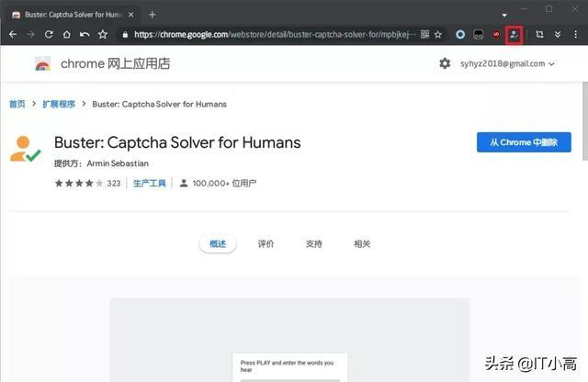The height and width of the screenshot is (382, 588).
Task: Open the Buster extension icon in toolbar
Action: click(514, 35)
